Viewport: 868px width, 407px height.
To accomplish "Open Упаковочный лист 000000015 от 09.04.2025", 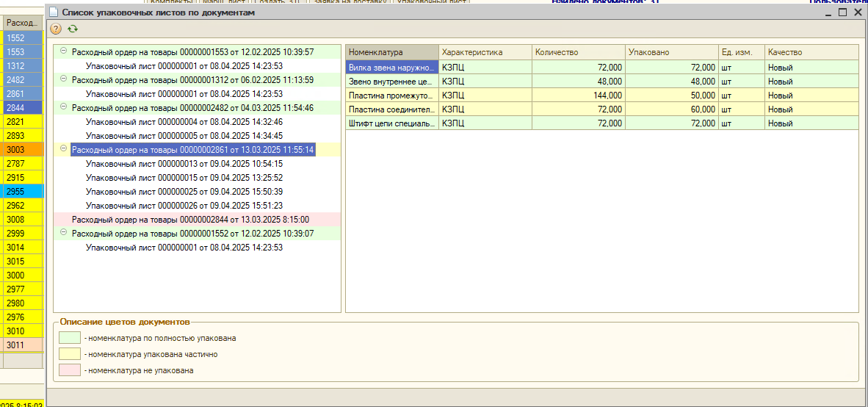I will [x=184, y=178].
